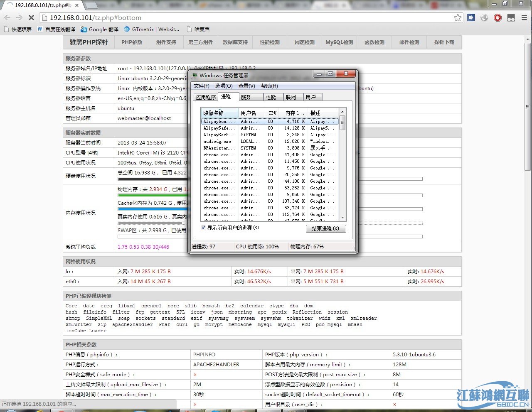Switch to the 性能 tab
532x412 pixels.
(273, 97)
